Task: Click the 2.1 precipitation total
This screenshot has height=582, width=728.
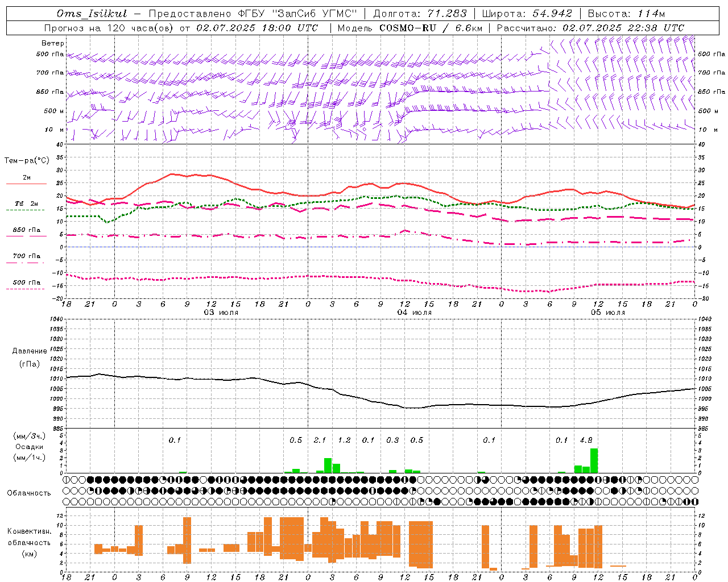Action: coord(320,440)
